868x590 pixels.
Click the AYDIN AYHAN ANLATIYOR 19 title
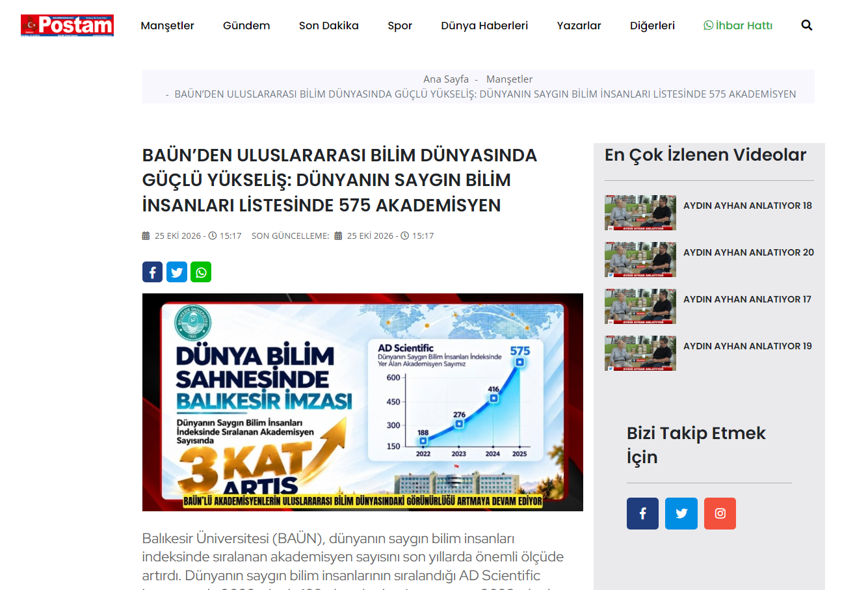(x=748, y=346)
